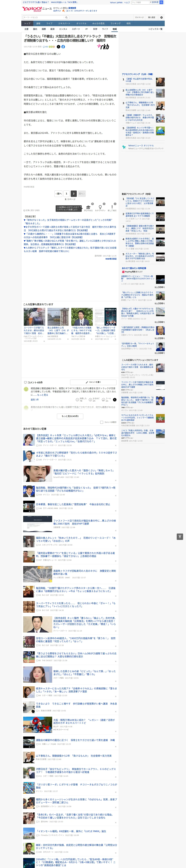Image resolution: width=186 pixels, height=868 pixels.
Task: Click 購入履歴 link
Action: click(152, 18)
